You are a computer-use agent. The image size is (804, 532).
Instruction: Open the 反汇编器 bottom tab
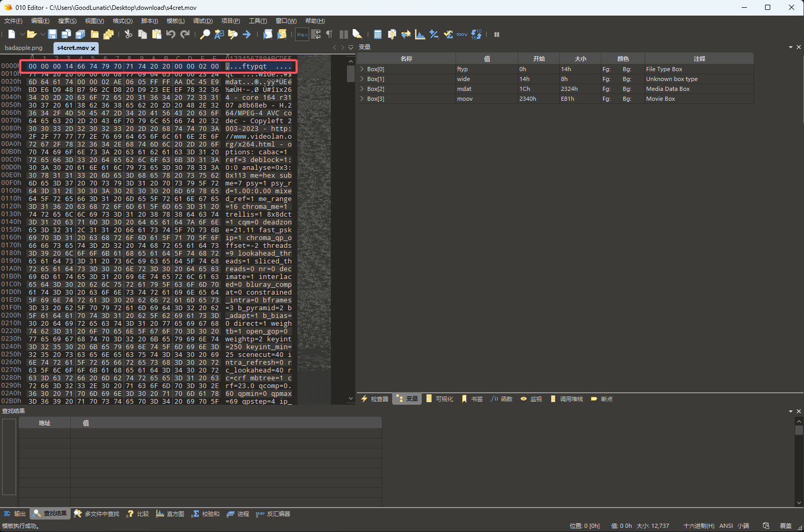[273, 514]
